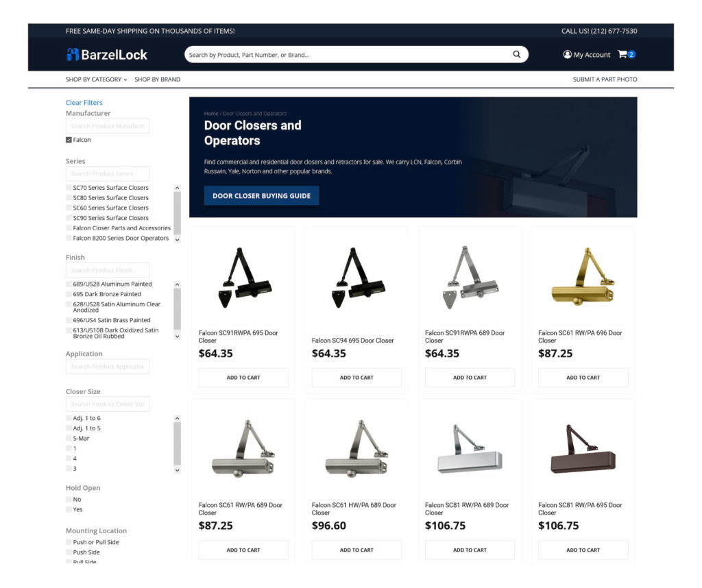Open Shop By Brand menu
Screen dimensions: 702x588
(x=157, y=79)
